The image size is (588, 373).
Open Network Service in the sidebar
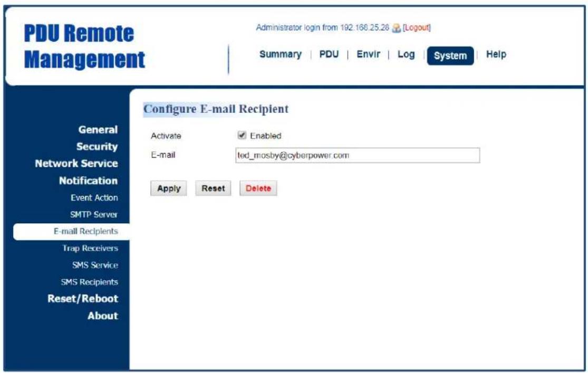(x=76, y=164)
